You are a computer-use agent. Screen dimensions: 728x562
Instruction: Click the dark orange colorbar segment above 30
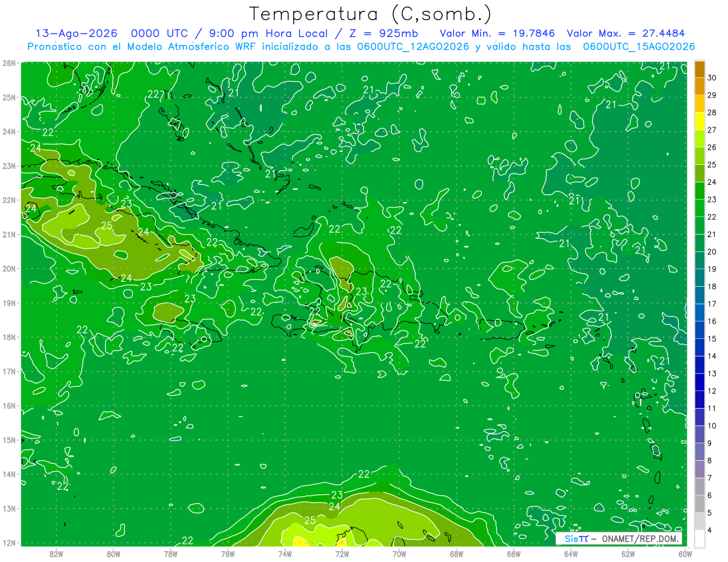[x=699, y=70]
